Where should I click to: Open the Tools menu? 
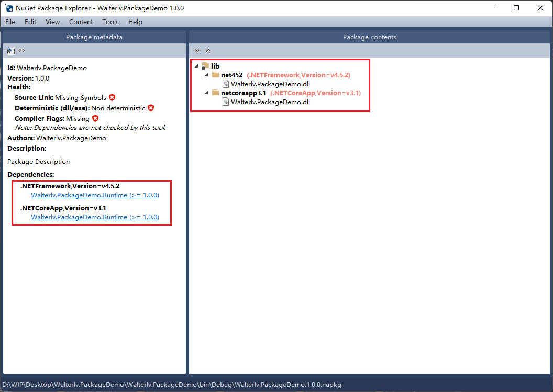click(x=110, y=21)
